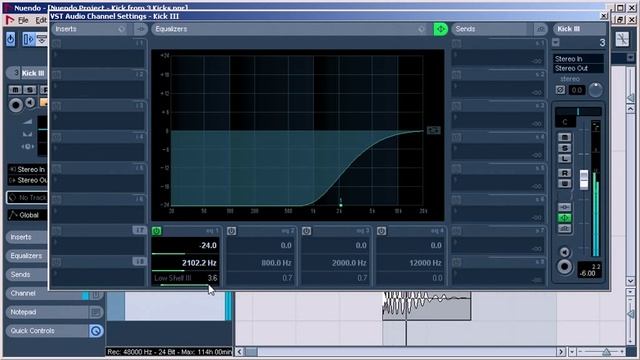The height and width of the screenshot is (360, 640).
Task: Click Kick III track name in inspector
Action: 33,73
